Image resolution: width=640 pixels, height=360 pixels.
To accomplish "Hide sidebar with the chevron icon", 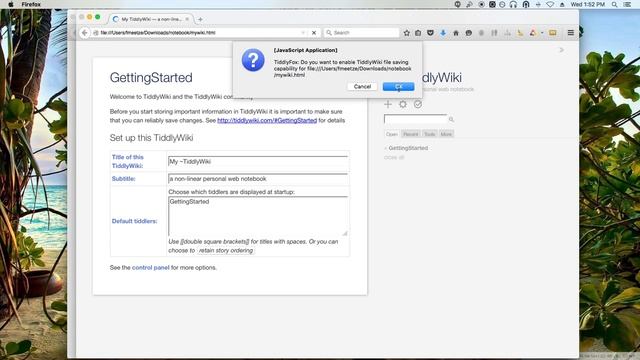I will [x=561, y=50].
